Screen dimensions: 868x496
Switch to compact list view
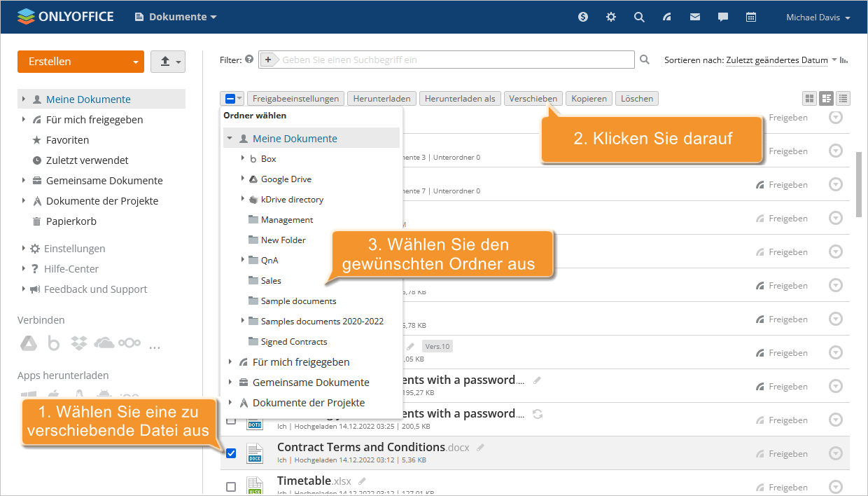(843, 99)
